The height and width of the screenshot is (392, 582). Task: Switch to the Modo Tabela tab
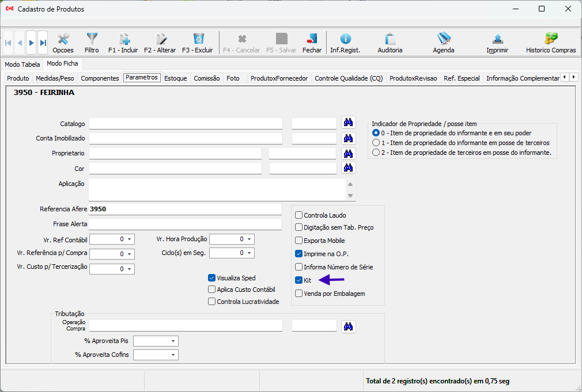point(22,64)
